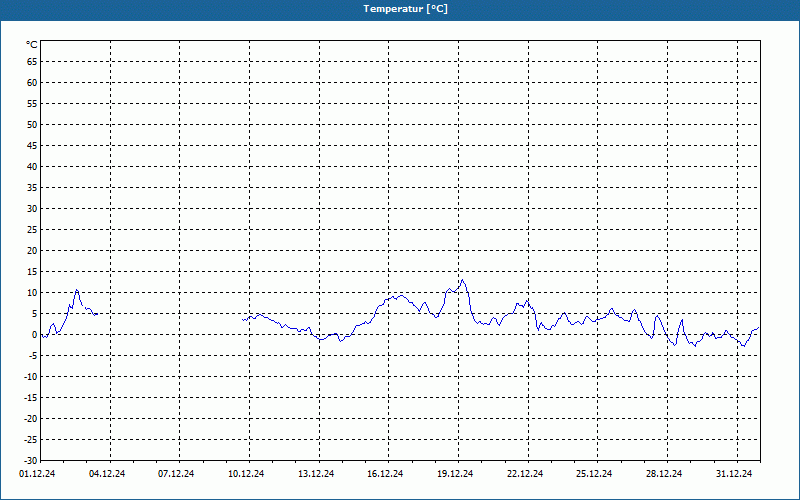Click the 22.12.24 date label
The height and width of the screenshot is (500, 800).
(525, 474)
